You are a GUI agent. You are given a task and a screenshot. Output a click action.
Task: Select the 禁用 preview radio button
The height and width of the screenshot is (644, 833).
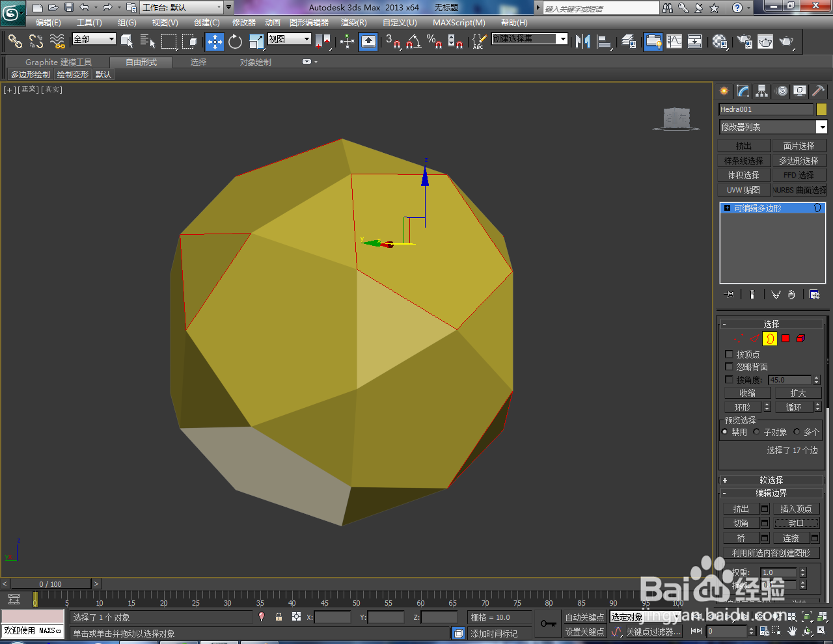tap(725, 432)
